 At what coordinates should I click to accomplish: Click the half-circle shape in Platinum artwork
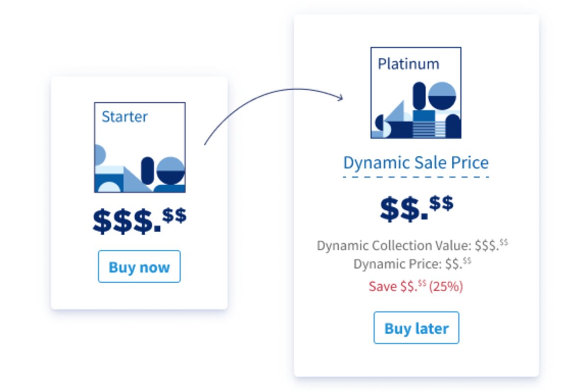point(442,96)
